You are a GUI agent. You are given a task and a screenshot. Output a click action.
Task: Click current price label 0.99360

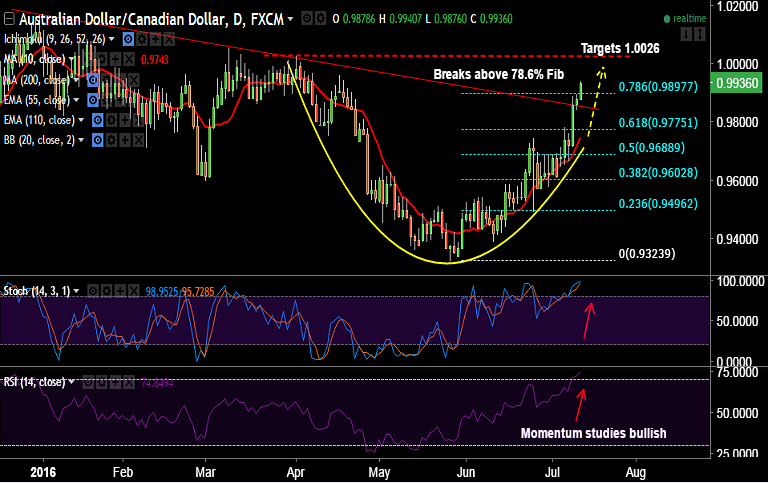[x=737, y=83]
